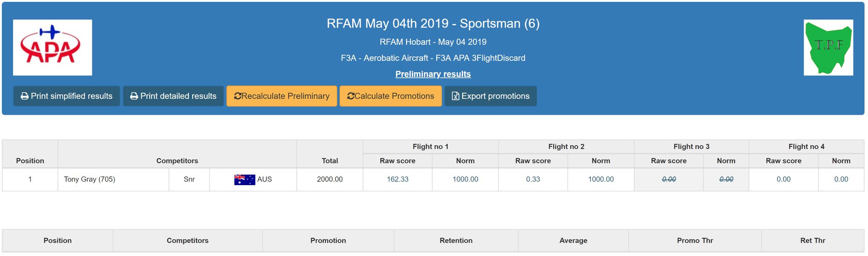Open Flight 4 raw score 0.00
The image size is (868, 256).
coord(783,179)
